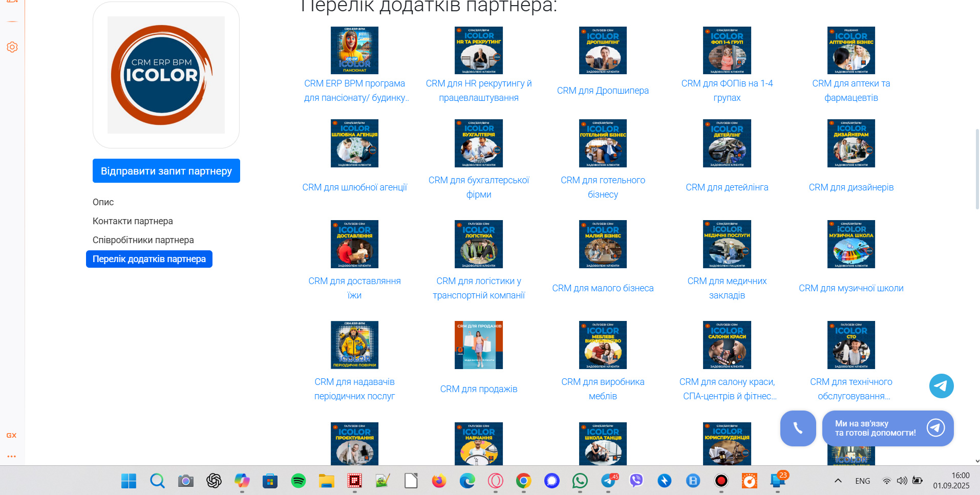Click the phone call widget button
This screenshot has height=495, width=980.
pyautogui.click(x=798, y=428)
